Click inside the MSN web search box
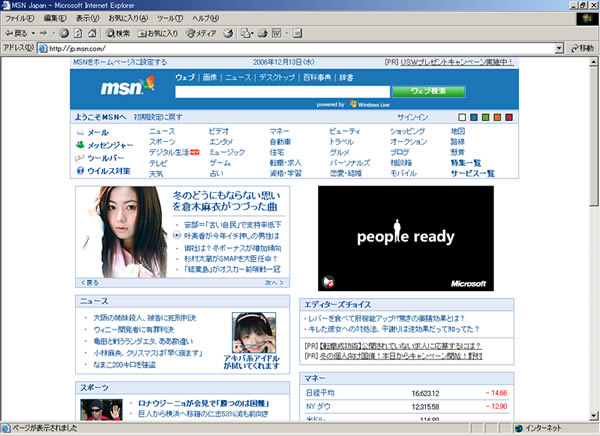600x436 pixels. pos(282,92)
